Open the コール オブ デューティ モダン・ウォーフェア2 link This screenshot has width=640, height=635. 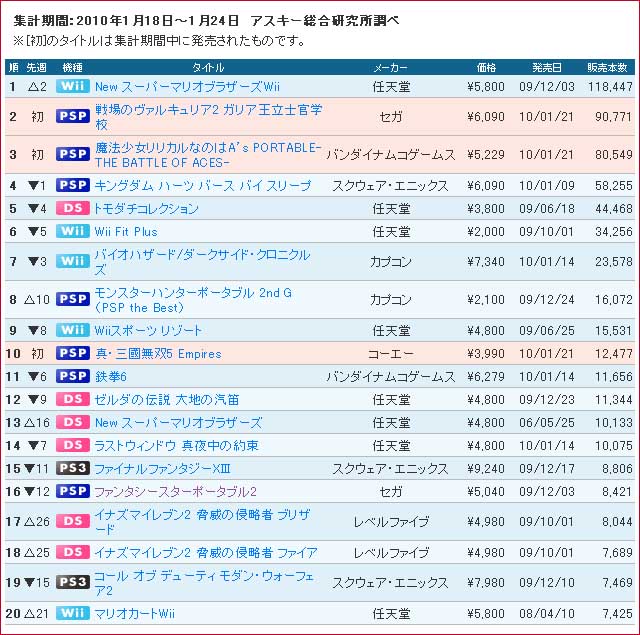tap(204, 583)
